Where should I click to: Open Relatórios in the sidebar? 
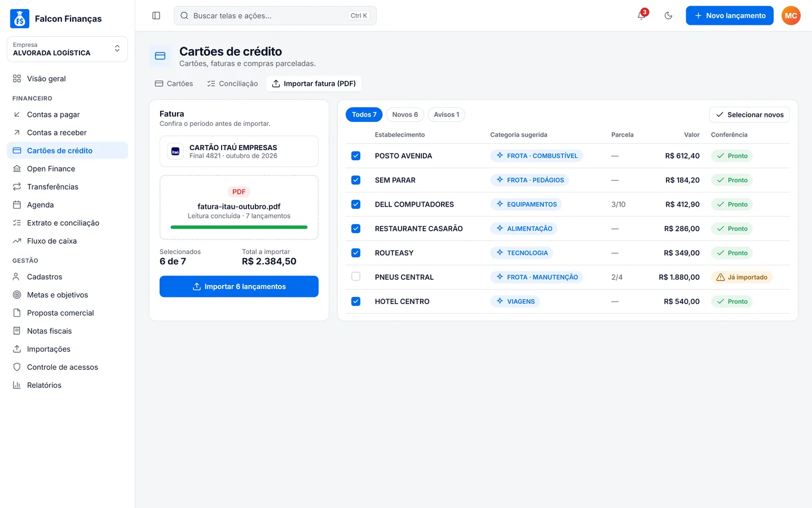(x=67, y=386)
